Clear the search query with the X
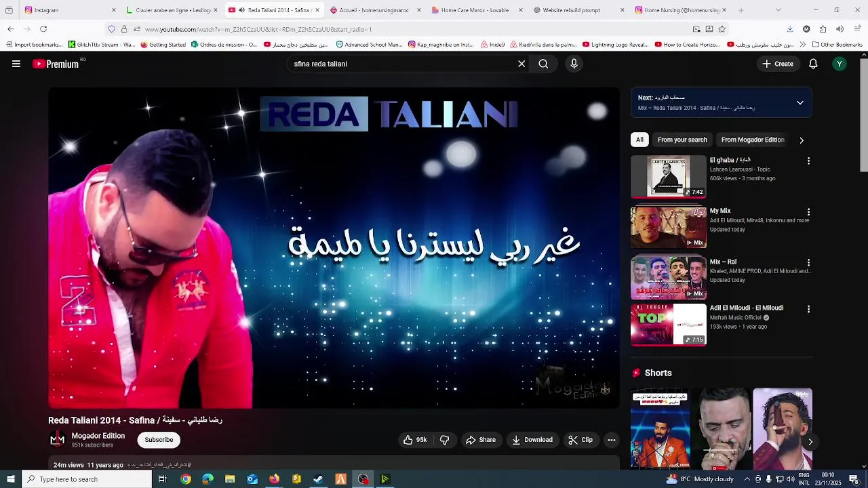 tap(521, 64)
